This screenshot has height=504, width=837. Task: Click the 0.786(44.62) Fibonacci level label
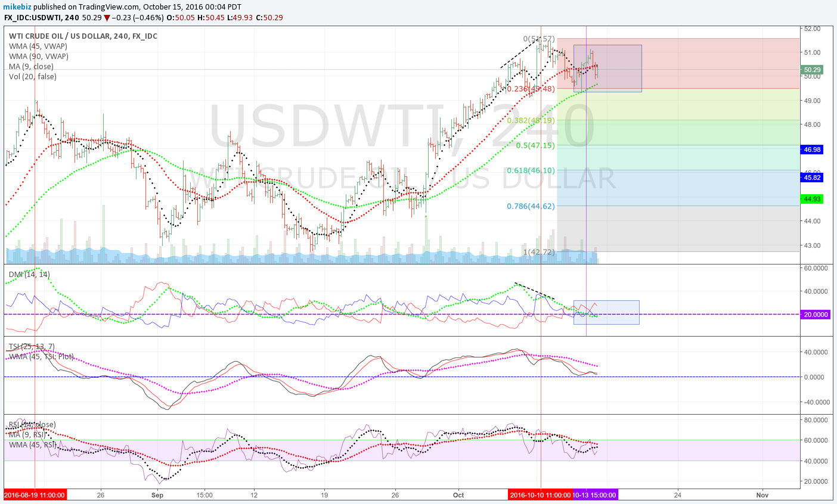(531, 206)
